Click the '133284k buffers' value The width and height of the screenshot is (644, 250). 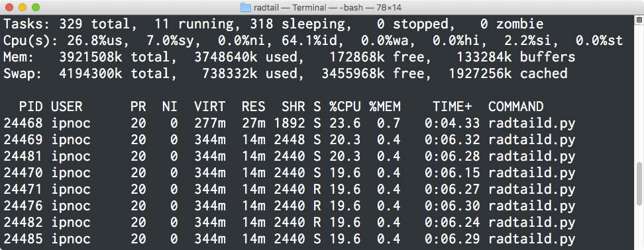coord(516,57)
